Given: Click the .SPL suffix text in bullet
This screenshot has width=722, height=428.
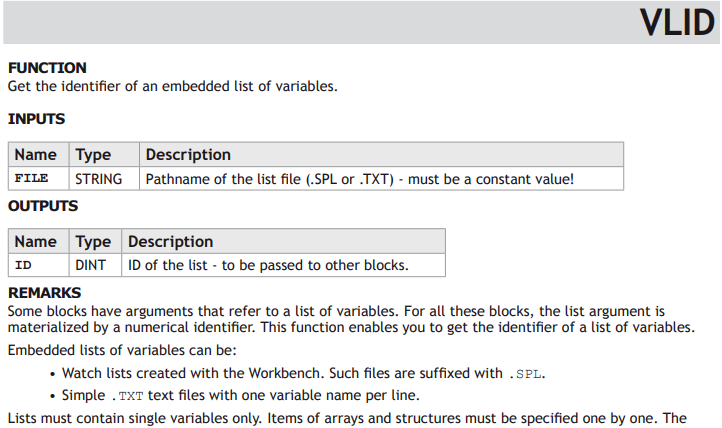Looking at the screenshot, I should pyautogui.click(x=525, y=374).
